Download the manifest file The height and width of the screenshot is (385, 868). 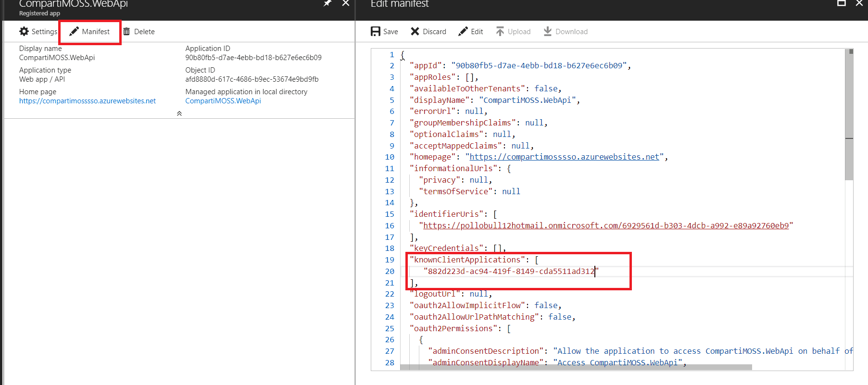tap(566, 32)
